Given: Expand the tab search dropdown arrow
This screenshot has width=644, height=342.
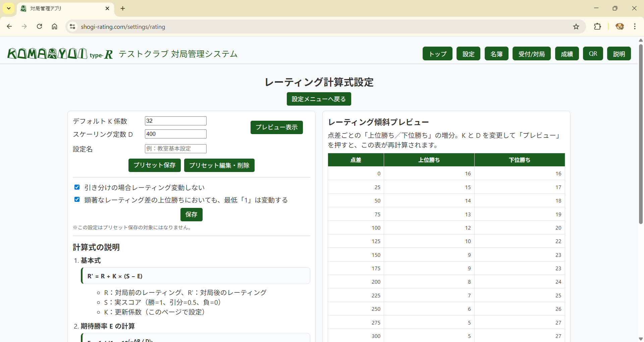Looking at the screenshot, I should pos(9,8).
